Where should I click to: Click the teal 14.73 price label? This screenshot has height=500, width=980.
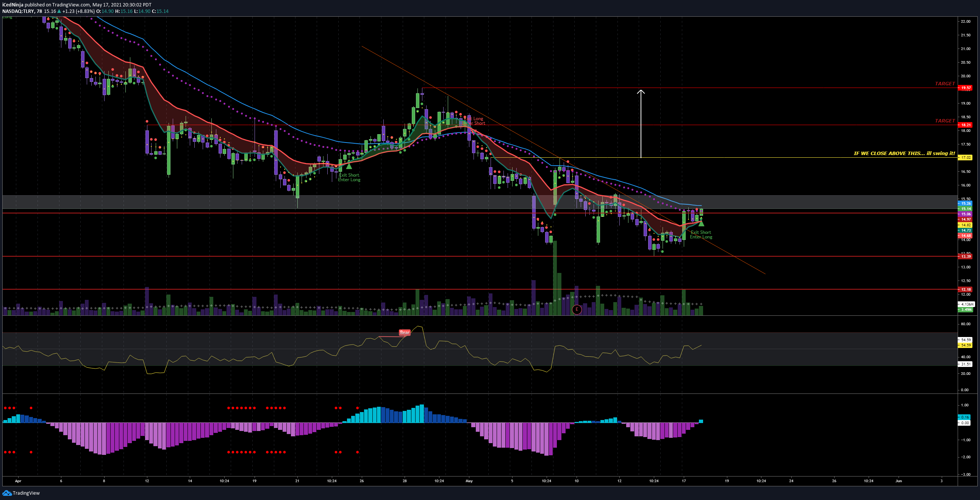[966, 230]
